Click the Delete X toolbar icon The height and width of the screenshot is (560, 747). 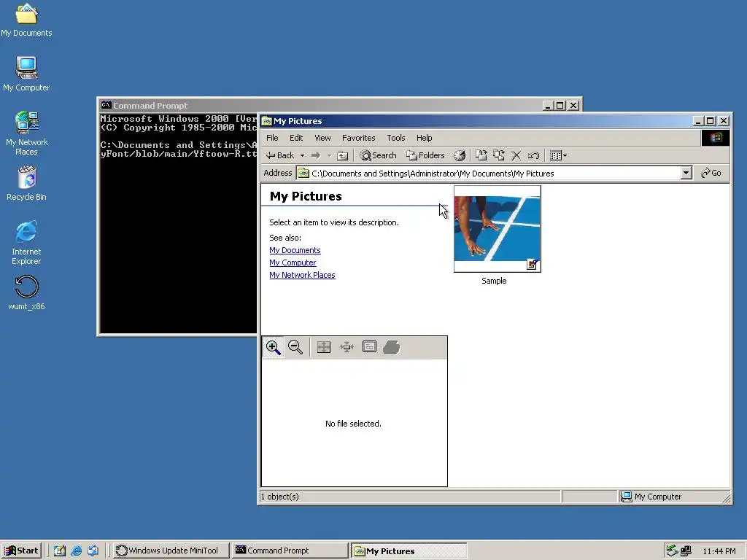point(516,155)
